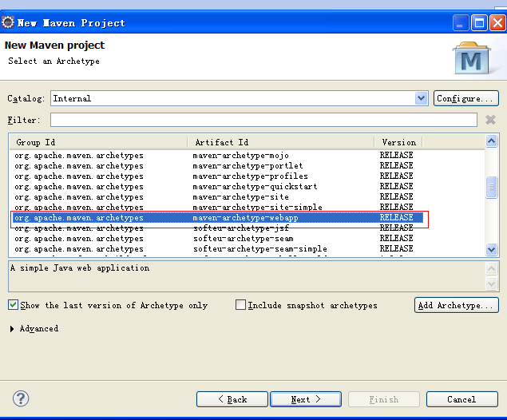507x420 pixels.
Task: Minimize the New Maven Project dialog
Action: tap(461, 22)
